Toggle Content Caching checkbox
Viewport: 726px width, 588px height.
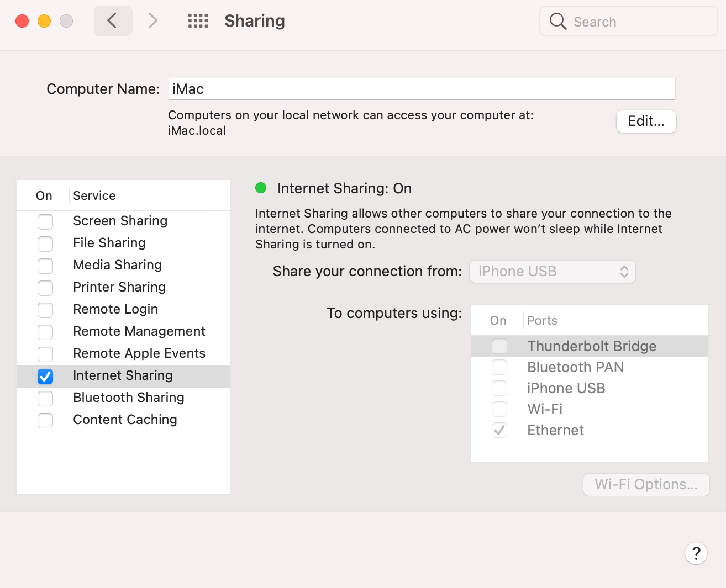45,420
